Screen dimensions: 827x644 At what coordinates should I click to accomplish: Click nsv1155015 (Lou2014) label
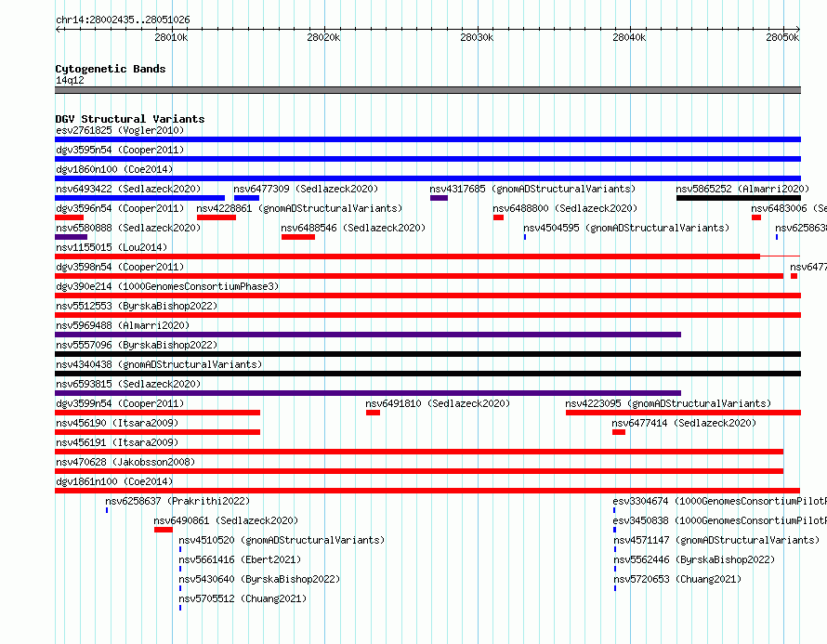coord(112,247)
